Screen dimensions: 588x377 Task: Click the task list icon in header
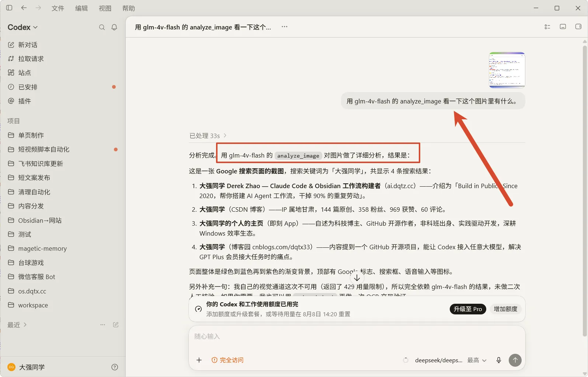(x=547, y=27)
